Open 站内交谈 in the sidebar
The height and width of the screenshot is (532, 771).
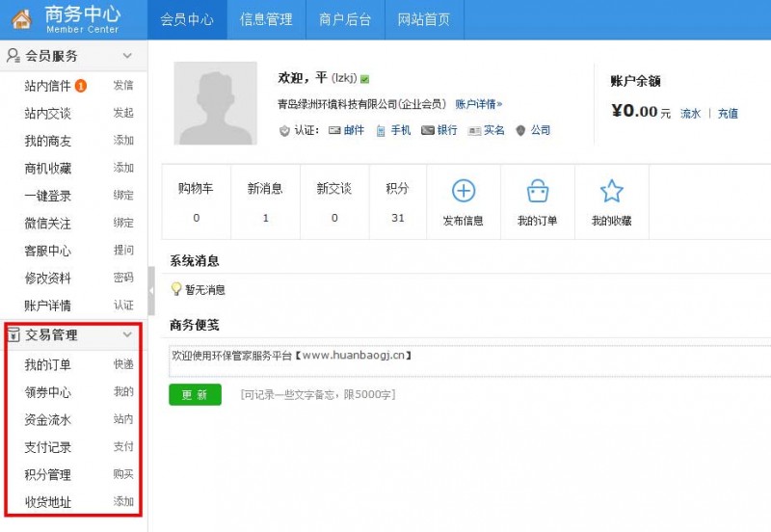coord(47,114)
